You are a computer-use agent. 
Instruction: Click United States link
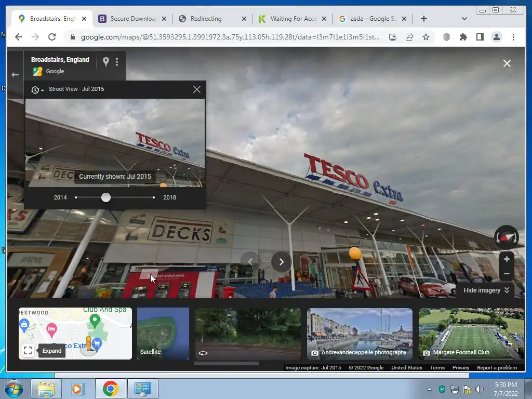(407, 367)
